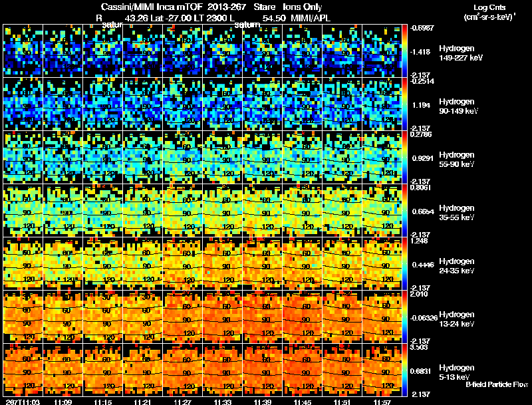
Task: Click the 3.503 color scale value
Action: pos(419,347)
